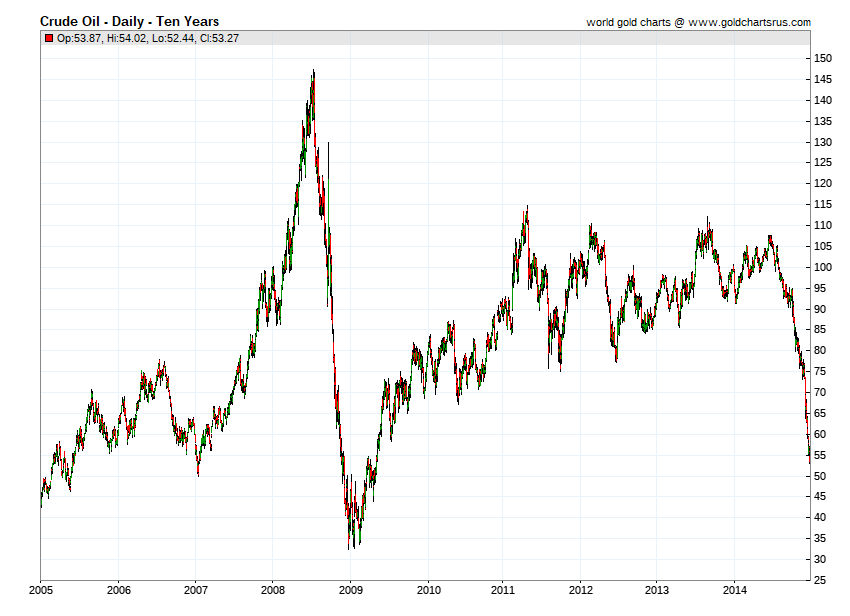Click the 60 price axis label
The height and width of the screenshot is (616, 850).
820,434
